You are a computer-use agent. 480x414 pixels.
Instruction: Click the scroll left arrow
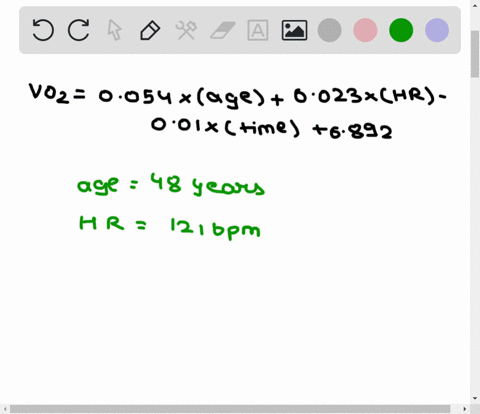[x=5, y=409]
